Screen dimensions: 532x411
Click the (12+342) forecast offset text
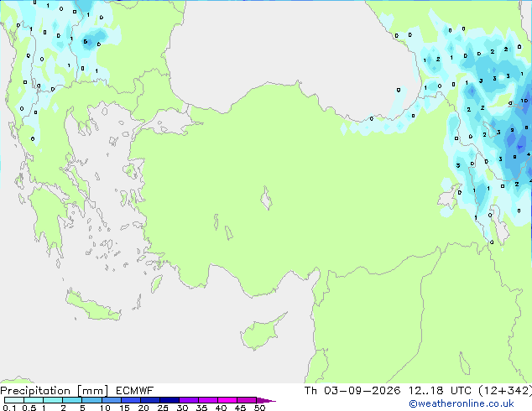point(505,391)
